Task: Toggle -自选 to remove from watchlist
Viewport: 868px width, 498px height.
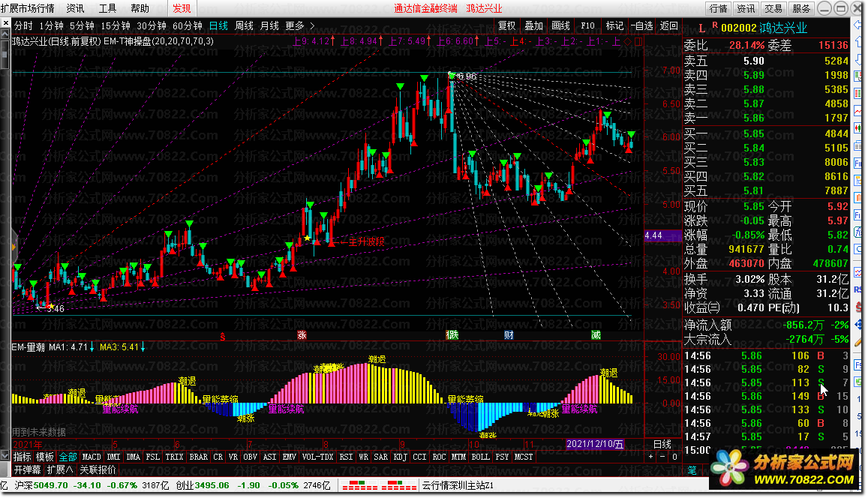Action: (x=642, y=25)
